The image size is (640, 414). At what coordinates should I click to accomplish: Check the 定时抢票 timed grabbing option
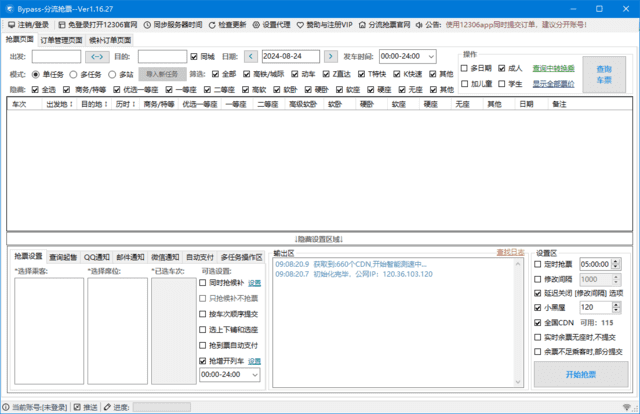(x=540, y=265)
